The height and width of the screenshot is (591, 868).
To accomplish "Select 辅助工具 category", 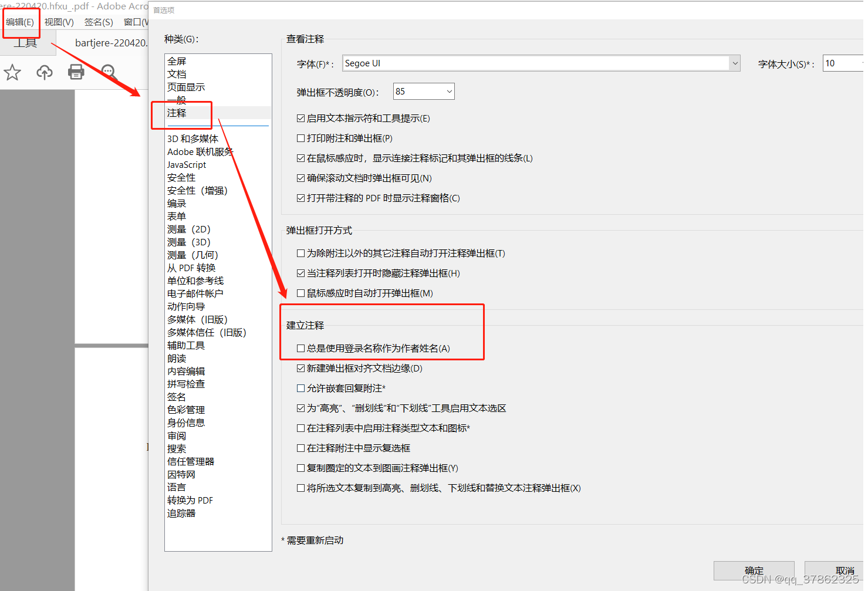I will pos(186,345).
